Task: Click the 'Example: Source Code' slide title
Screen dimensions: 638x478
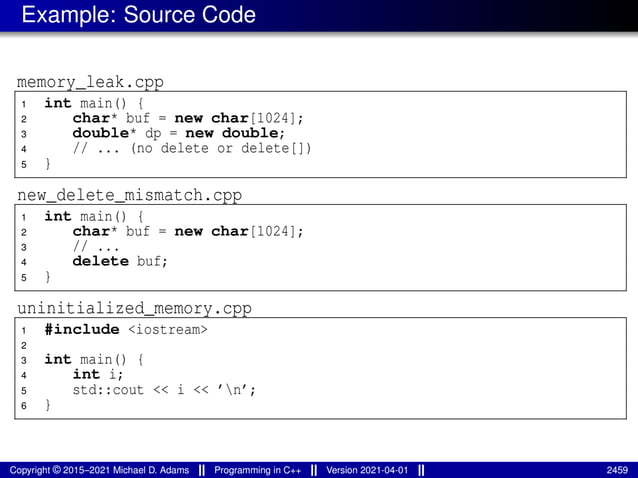Action: click(139, 15)
